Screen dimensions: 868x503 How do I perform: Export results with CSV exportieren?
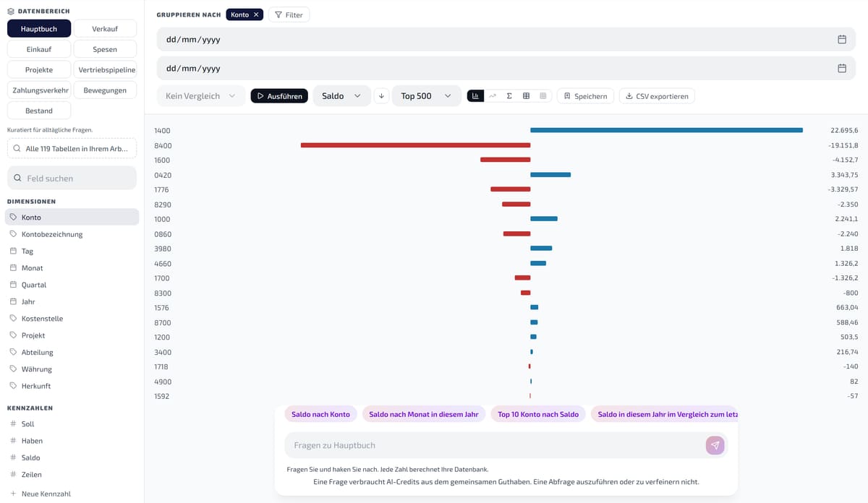(x=657, y=96)
